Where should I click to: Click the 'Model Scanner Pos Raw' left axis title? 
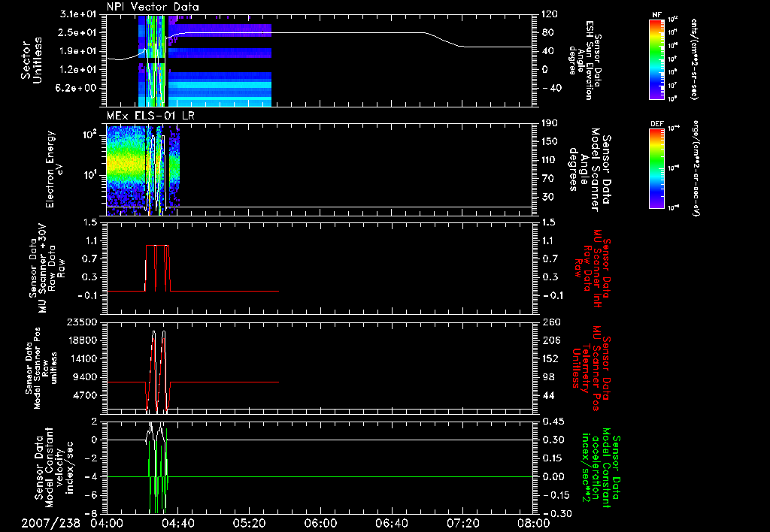(x=41, y=369)
